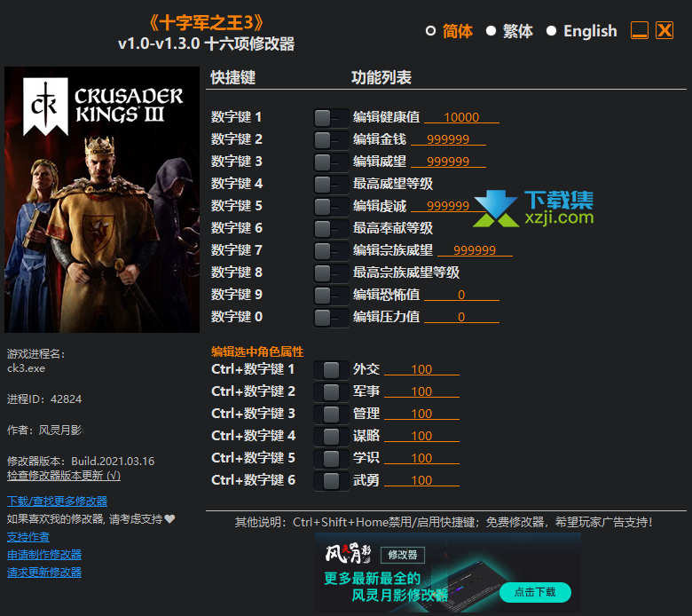Viewport: 692px width, 616px height.
Task: Open 检查修改器版本更新 link
Action: [x=64, y=476]
